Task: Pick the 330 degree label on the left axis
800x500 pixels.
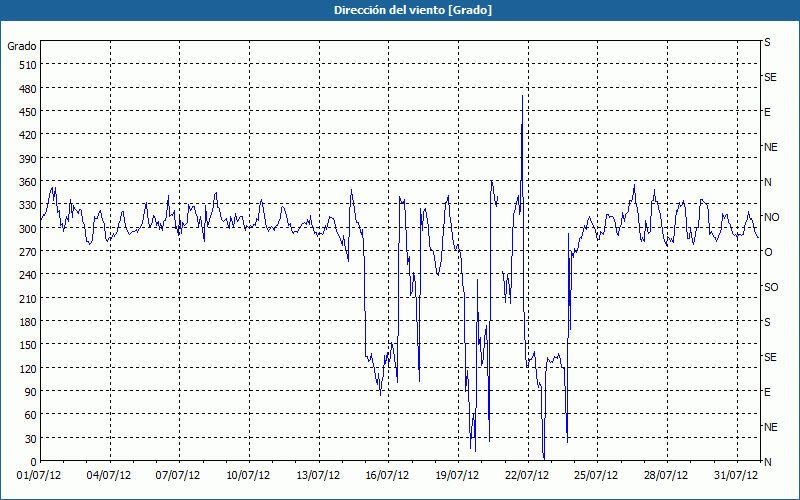Action: pyautogui.click(x=28, y=205)
